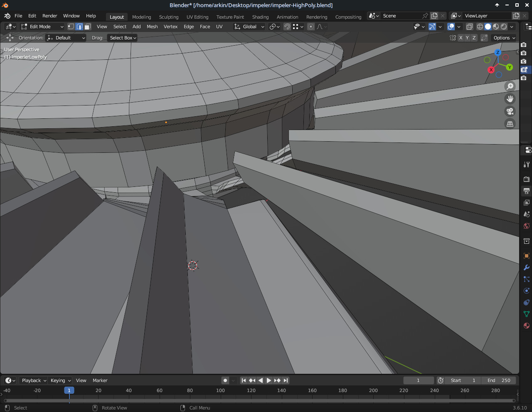Open the Render menu
Viewport: 532px width, 412px height.
coord(50,16)
